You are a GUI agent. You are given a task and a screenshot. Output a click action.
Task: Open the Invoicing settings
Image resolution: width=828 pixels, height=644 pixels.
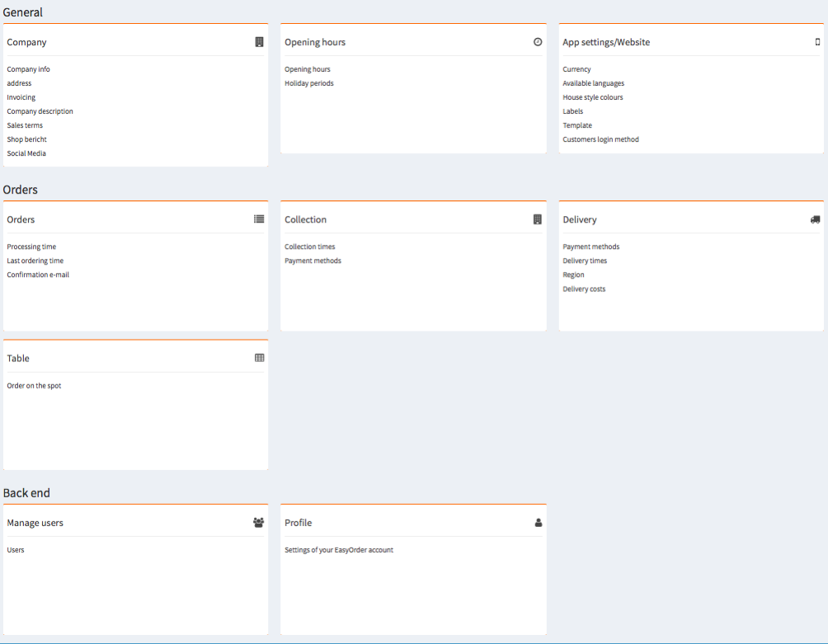tap(21, 97)
